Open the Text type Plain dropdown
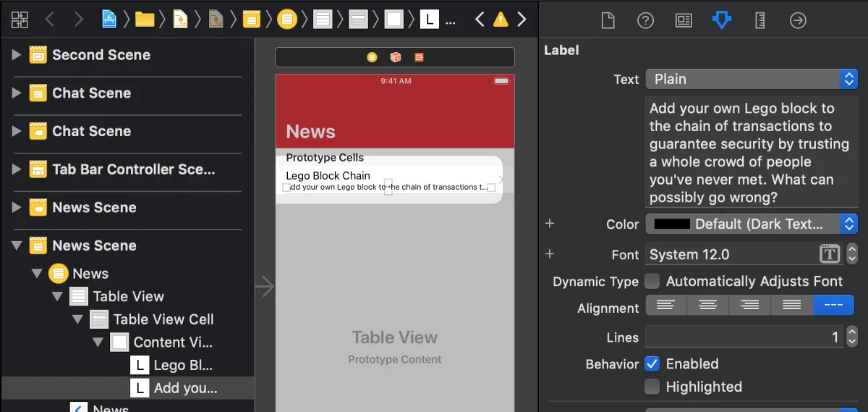 [x=751, y=79]
